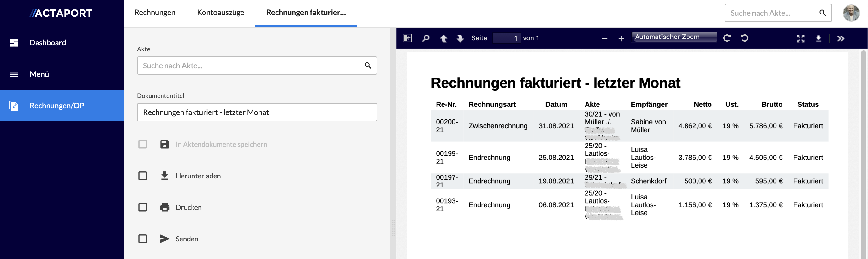This screenshot has width=868, height=259.
Task: Click the date 25.08.2021
Action: point(556,158)
